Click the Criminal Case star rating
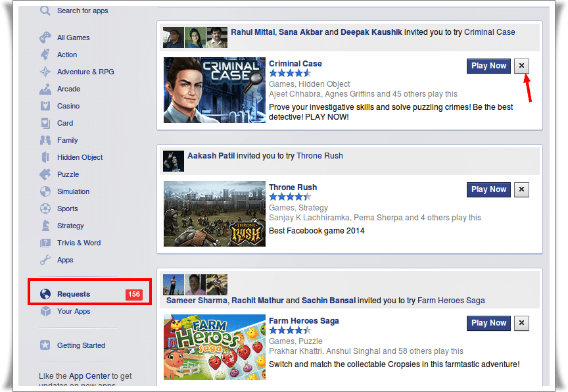 290,73
